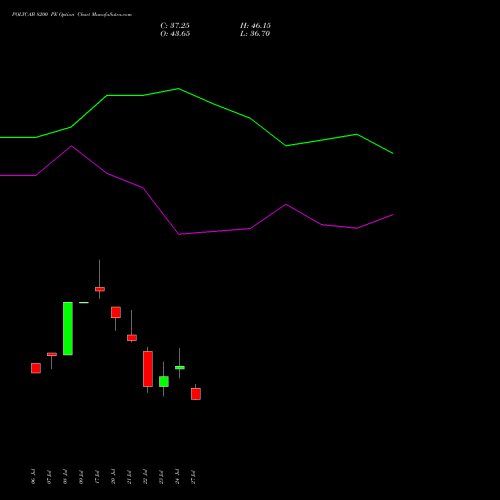Viewport: 500px width, 500px height.
Task: Click the close value C: 37.25
Action: [x=175, y=26]
